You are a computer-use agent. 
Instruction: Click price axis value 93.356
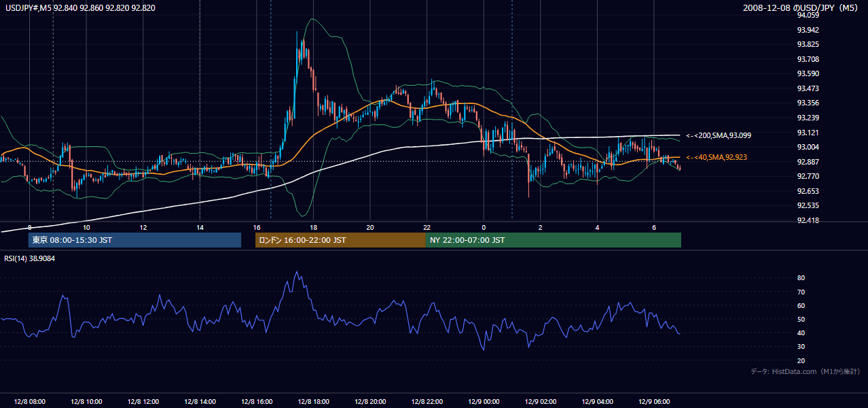(808, 103)
